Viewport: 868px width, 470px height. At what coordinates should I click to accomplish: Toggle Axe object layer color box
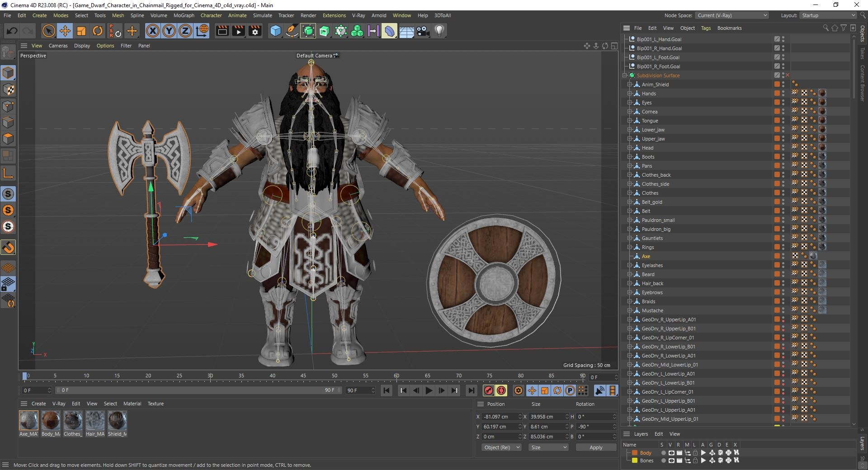777,256
